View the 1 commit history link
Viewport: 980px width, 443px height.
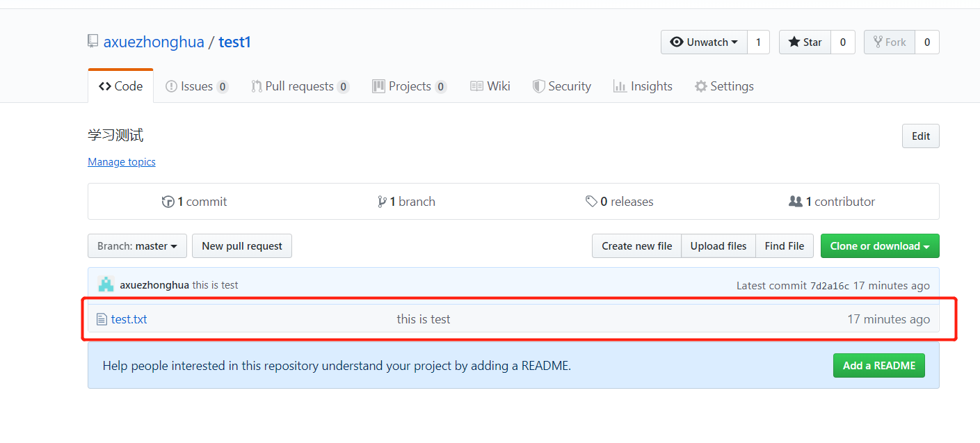click(x=195, y=202)
